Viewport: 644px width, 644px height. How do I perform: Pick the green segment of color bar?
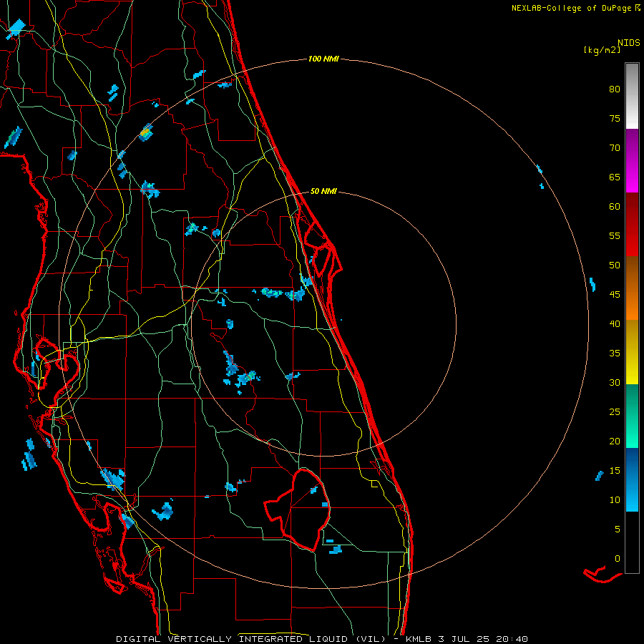click(x=632, y=416)
